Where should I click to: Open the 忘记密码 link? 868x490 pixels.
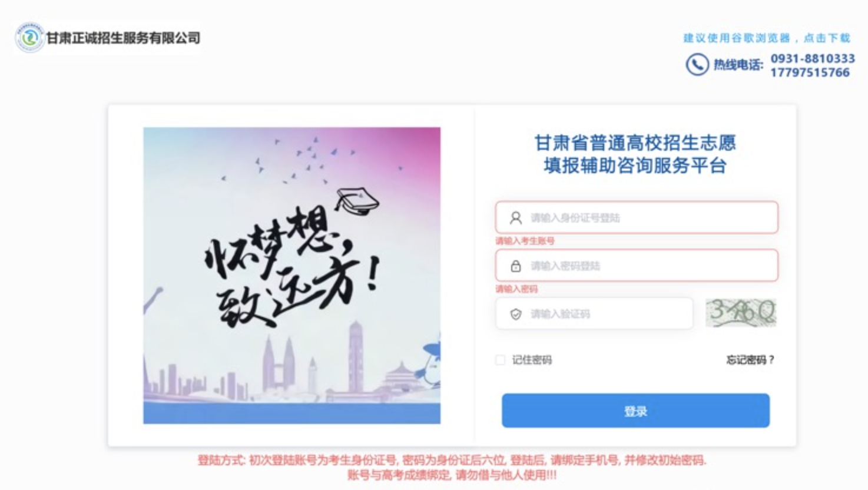tap(750, 360)
